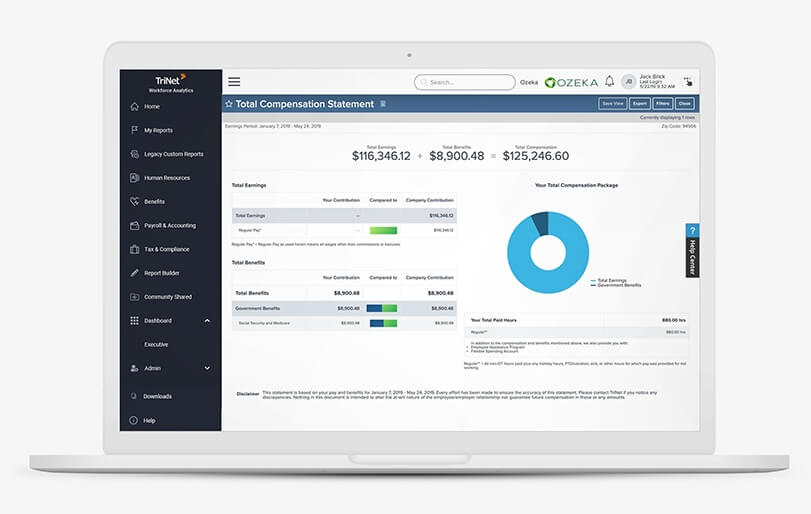Click in the Search input field
The width and height of the screenshot is (811, 514).
click(466, 82)
